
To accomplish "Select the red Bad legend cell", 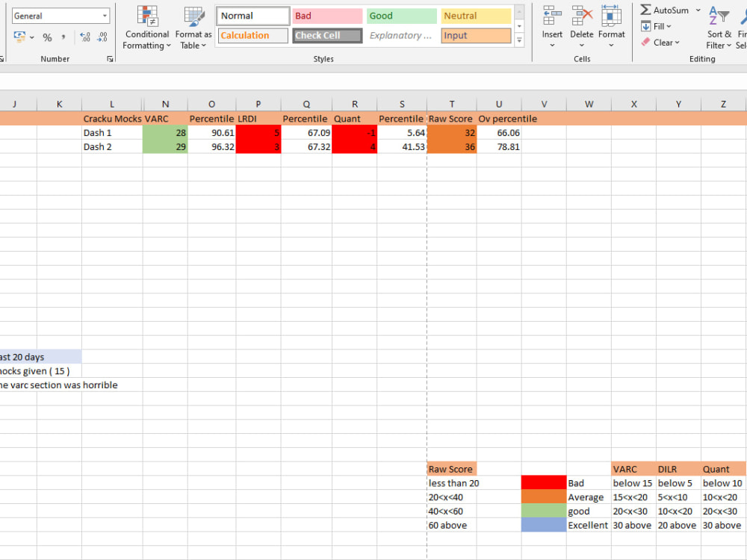I will tap(544, 483).
